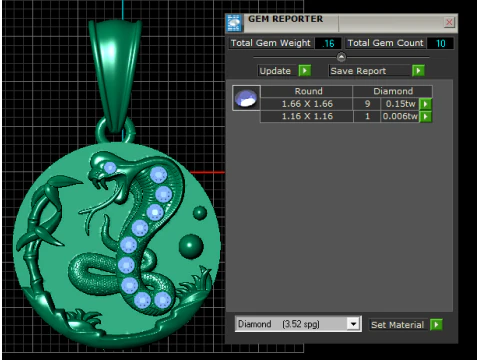Select the round gem thumbnail icon

[x=246, y=98]
